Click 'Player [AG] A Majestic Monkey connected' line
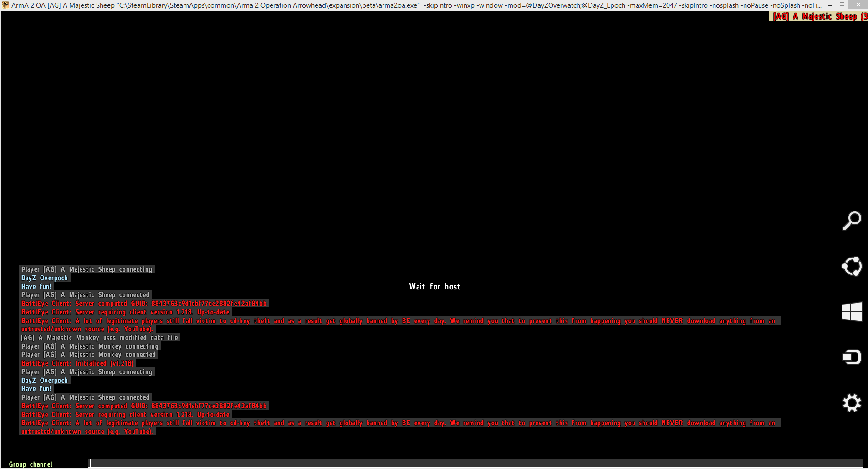Screen dimensions: 868x469 click(88, 355)
